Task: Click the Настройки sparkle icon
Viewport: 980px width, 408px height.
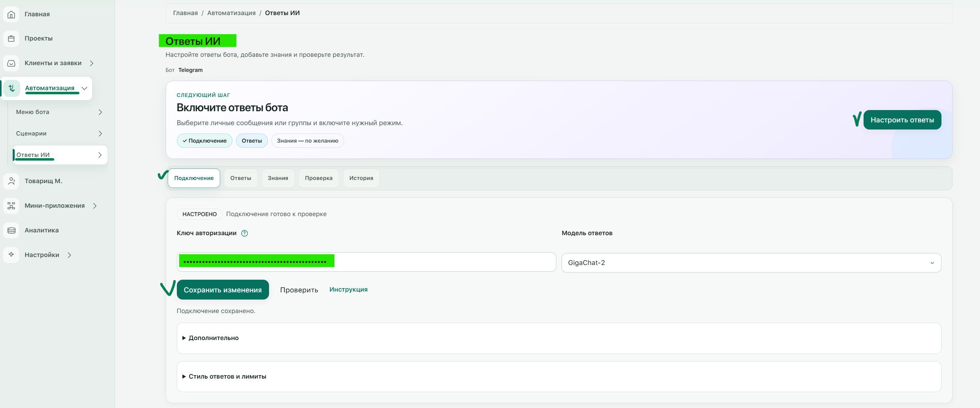Action: pyautogui.click(x=12, y=255)
